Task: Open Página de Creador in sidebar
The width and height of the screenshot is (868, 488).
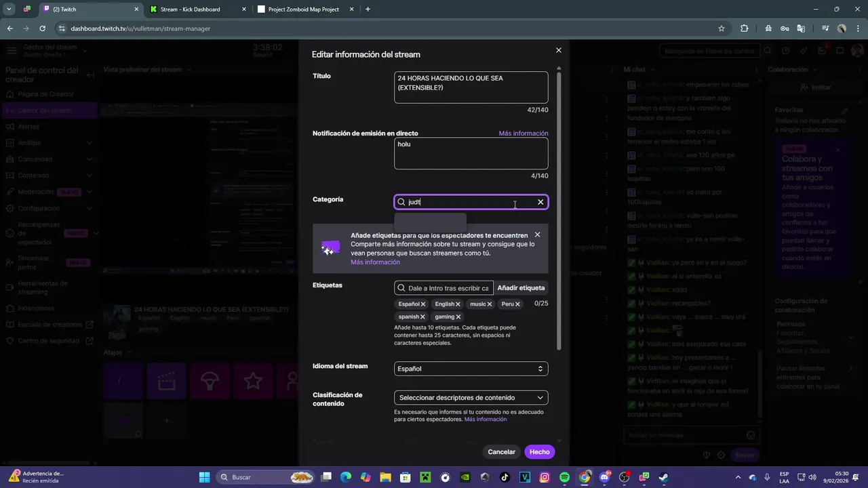Action: 46,94
